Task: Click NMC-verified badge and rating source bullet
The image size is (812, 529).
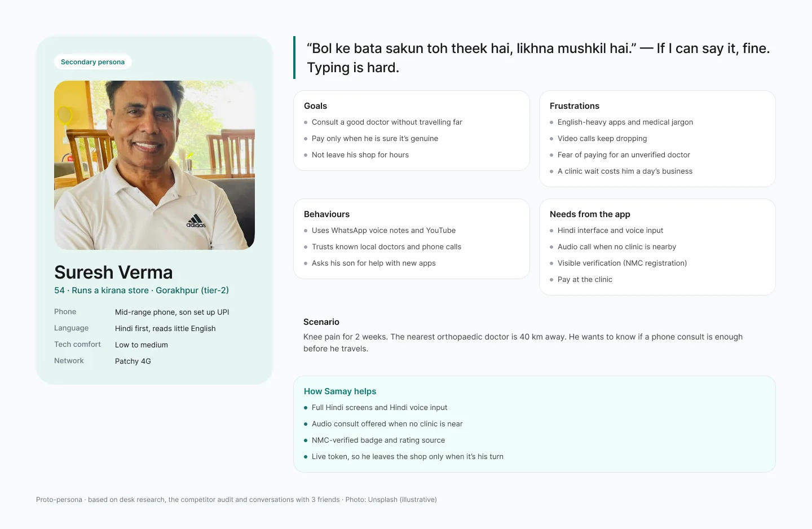Action: pos(378,440)
